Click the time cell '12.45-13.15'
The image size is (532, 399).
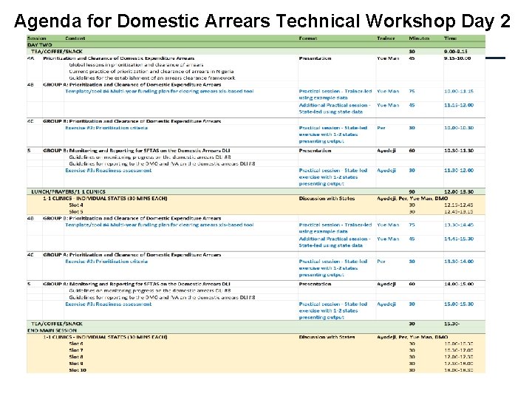pyautogui.click(x=459, y=212)
